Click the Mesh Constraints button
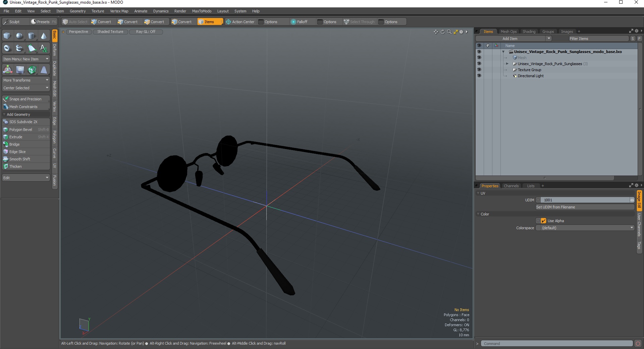 [26, 107]
